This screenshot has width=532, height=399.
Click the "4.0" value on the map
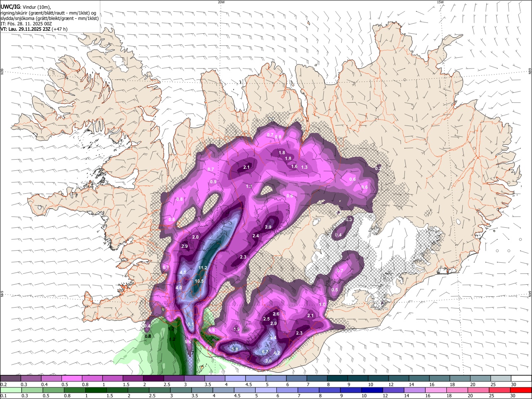click(x=179, y=288)
